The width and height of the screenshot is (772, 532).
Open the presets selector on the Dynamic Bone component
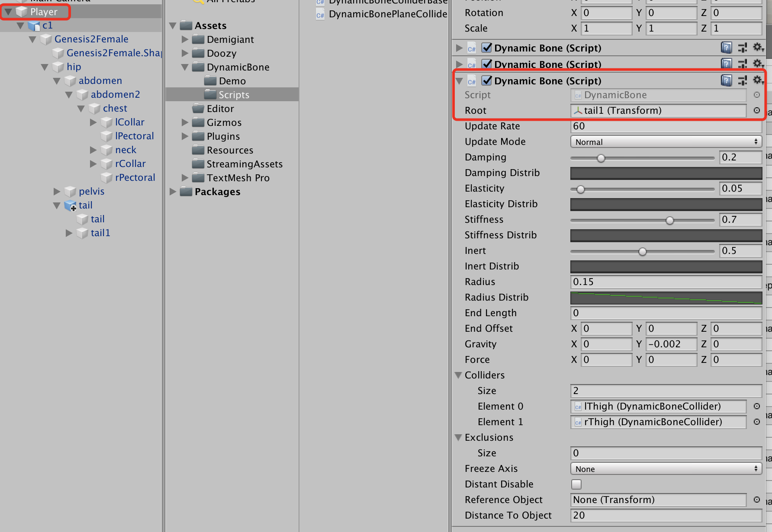point(743,80)
